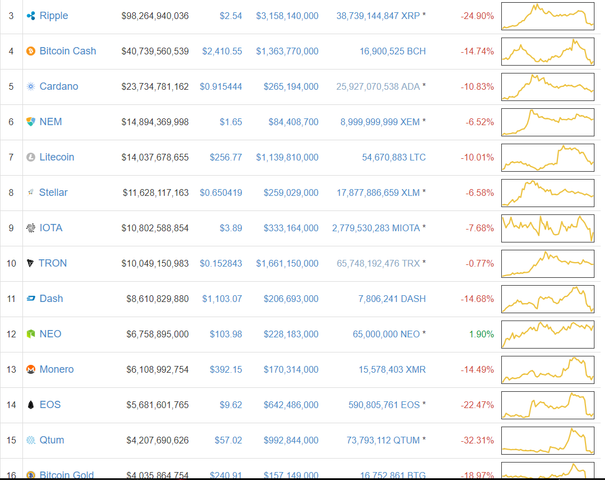605x480 pixels.
Task: Click the Cardano logo icon
Action: coord(30,86)
